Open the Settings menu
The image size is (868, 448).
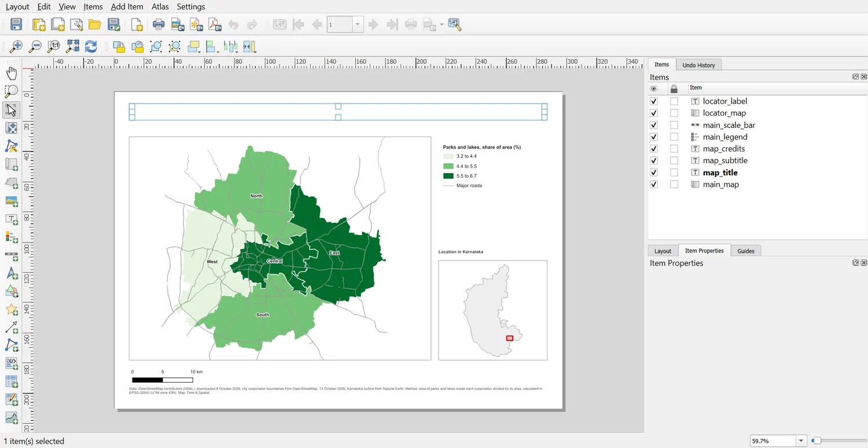pyautogui.click(x=191, y=7)
